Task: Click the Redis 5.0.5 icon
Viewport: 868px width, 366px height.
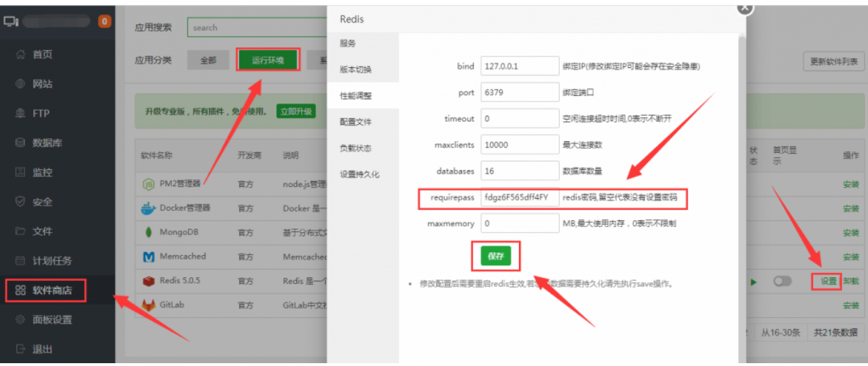Action: point(149,281)
